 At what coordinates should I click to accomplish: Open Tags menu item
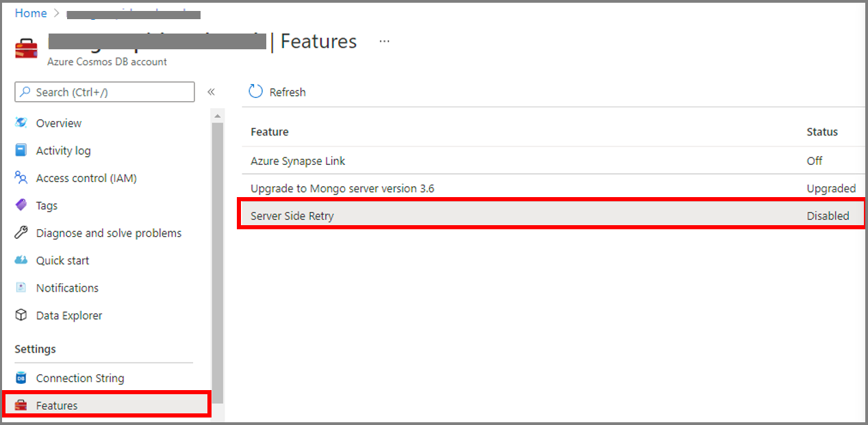click(x=47, y=205)
